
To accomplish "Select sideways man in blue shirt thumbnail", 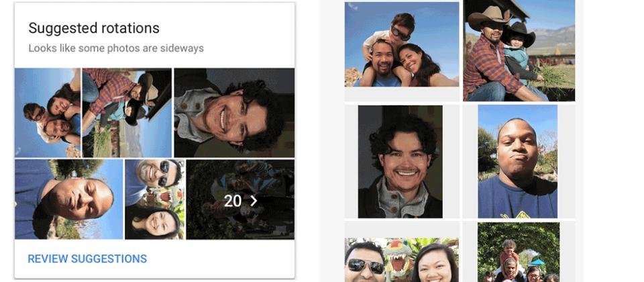I will click(69, 199).
